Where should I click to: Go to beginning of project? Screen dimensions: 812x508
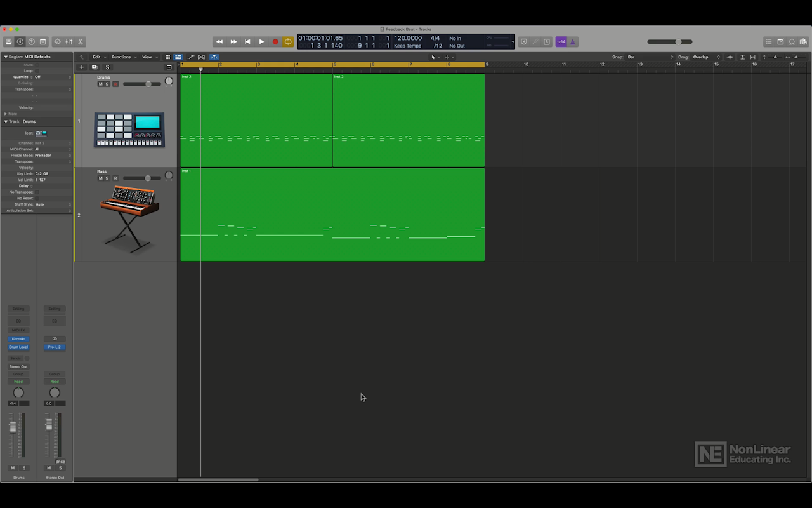tap(247, 42)
